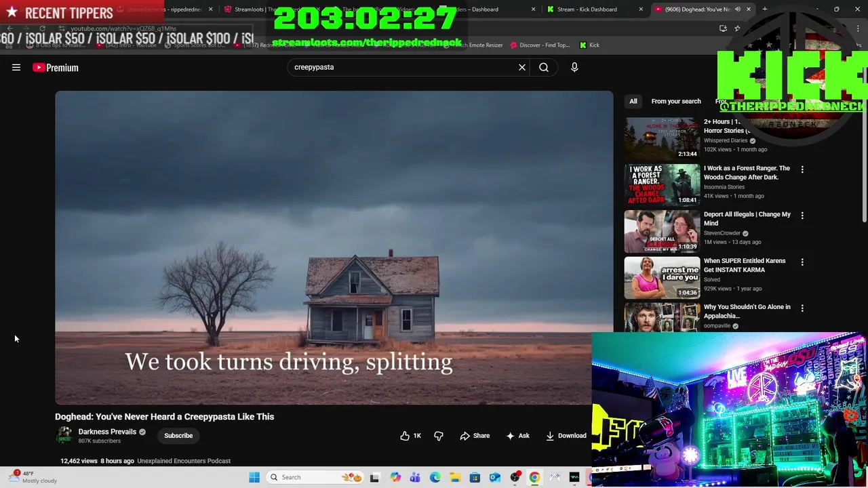Close the Stream - Kick Dashboard tab
The image size is (868, 488).
(641, 9)
